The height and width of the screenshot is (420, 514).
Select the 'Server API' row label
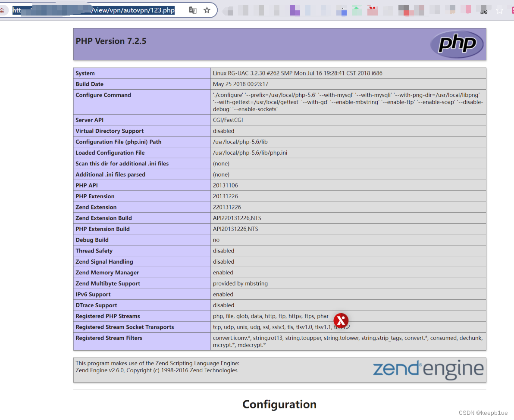(x=90, y=120)
